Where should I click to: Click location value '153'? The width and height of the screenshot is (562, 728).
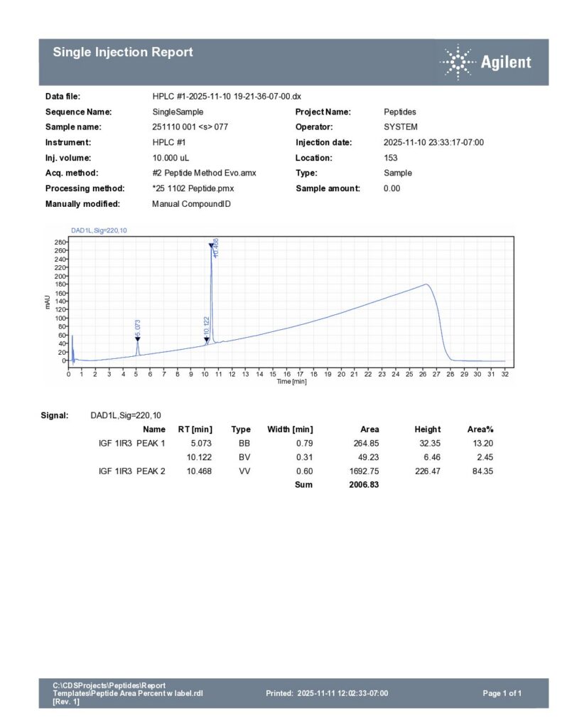tap(390, 158)
